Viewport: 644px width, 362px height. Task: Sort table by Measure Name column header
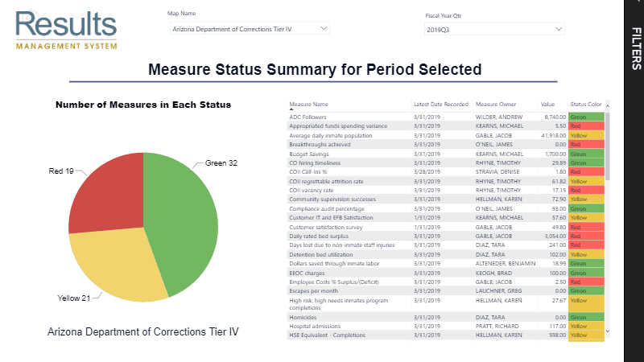point(308,105)
